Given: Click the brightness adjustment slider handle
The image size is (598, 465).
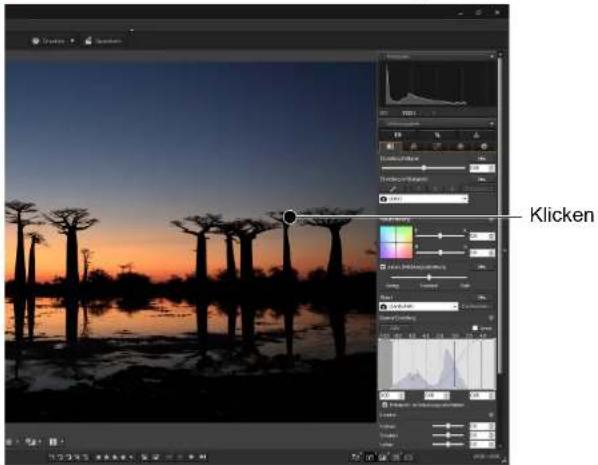Looking at the screenshot, I should [424, 168].
